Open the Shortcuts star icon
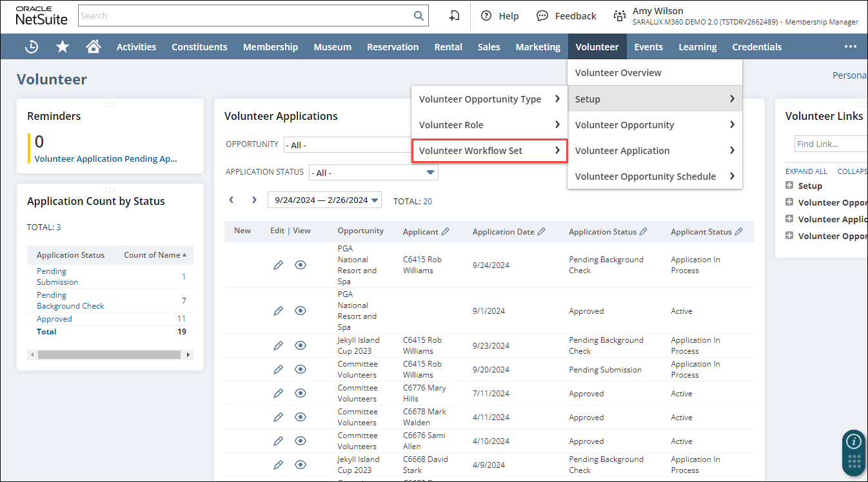This screenshot has height=482, width=868. [x=62, y=46]
